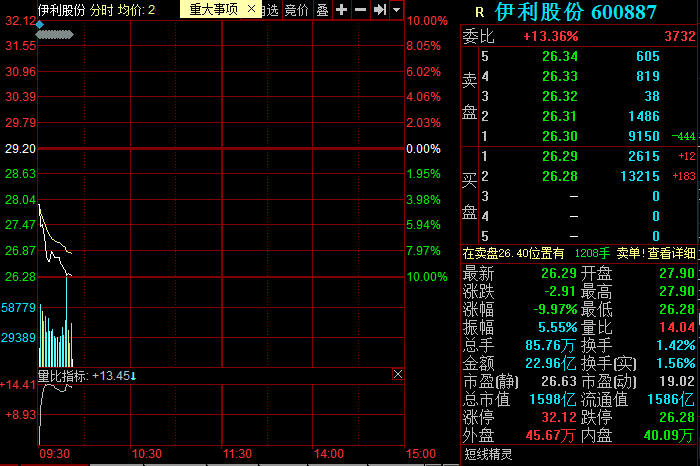
Task: Click the 量比 value 14.04
Action: pos(677,327)
